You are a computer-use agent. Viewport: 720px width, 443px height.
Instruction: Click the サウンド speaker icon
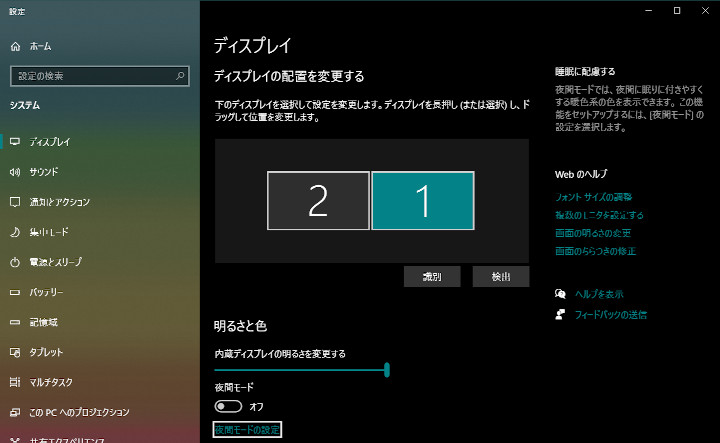point(15,172)
